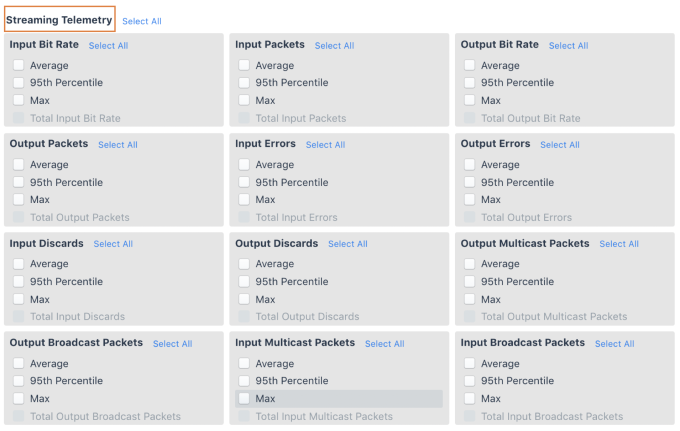Image resolution: width=680 pixels, height=431 pixels.
Task: Enable Average under Input Broadcast Packets
Action: coord(470,364)
